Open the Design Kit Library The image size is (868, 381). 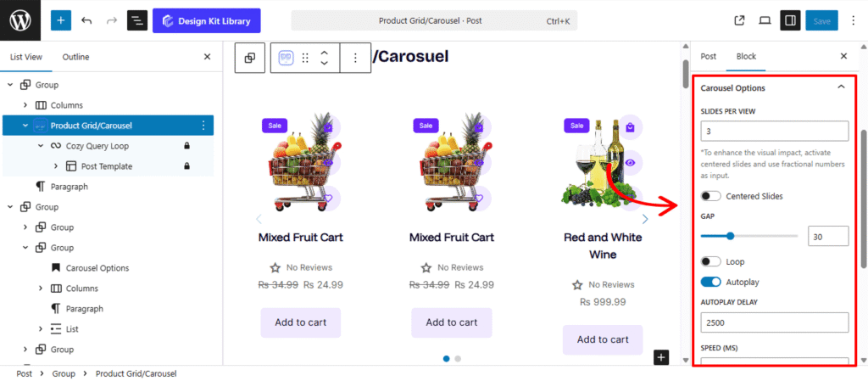(207, 20)
